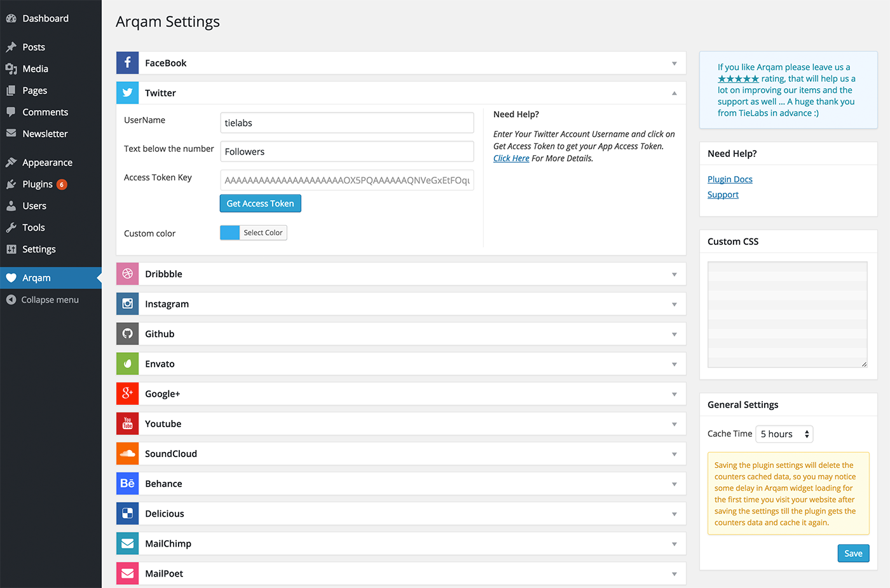Image resolution: width=890 pixels, height=588 pixels.
Task: Expand the Instagram section arrow
Action: tap(674, 304)
